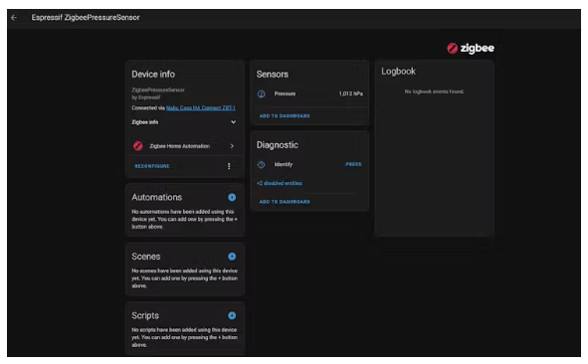588x364 pixels.
Task: Click the Pressure sensor gauge icon
Action: [262, 93]
